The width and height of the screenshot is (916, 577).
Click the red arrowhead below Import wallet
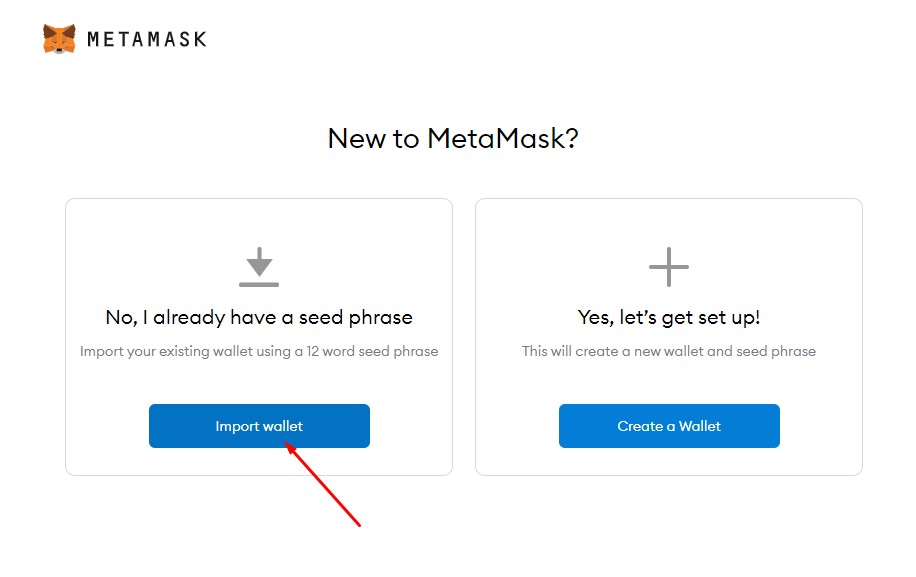(291, 448)
